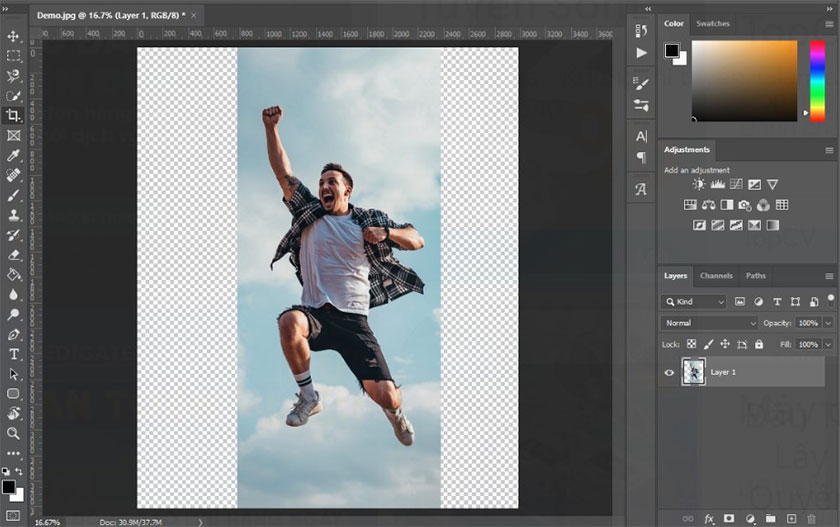Image resolution: width=840 pixels, height=527 pixels.
Task: Select the Rectangular Marquee tool
Action: (x=13, y=56)
